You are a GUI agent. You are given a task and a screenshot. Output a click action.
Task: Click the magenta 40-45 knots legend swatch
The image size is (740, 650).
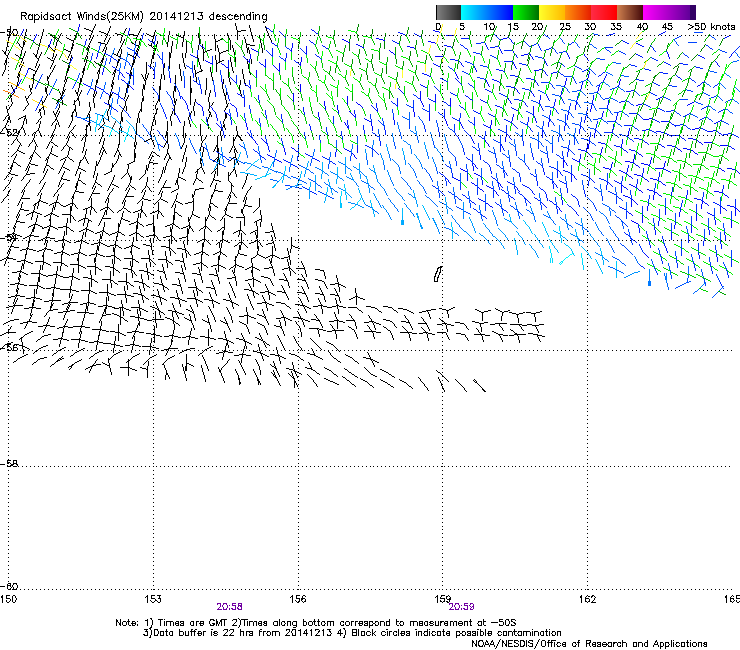[x=656, y=12]
